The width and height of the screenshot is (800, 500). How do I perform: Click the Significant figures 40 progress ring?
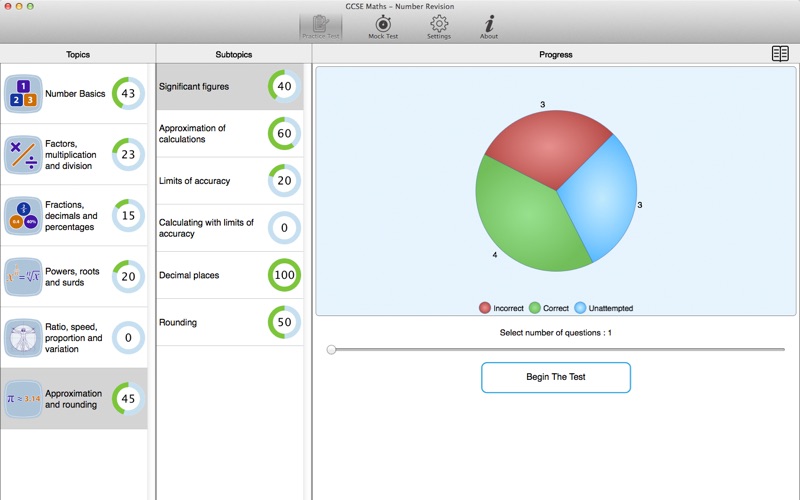(x=284, y=86)
